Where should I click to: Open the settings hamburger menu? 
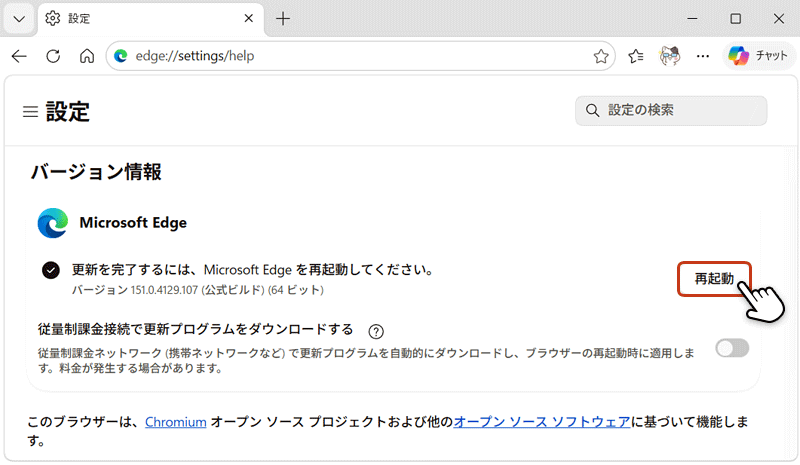[31, 111]
